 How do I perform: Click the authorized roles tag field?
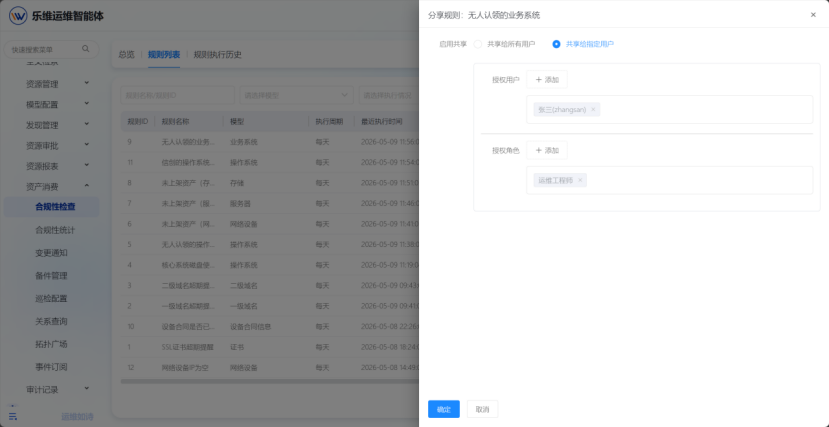coord(669,180)
